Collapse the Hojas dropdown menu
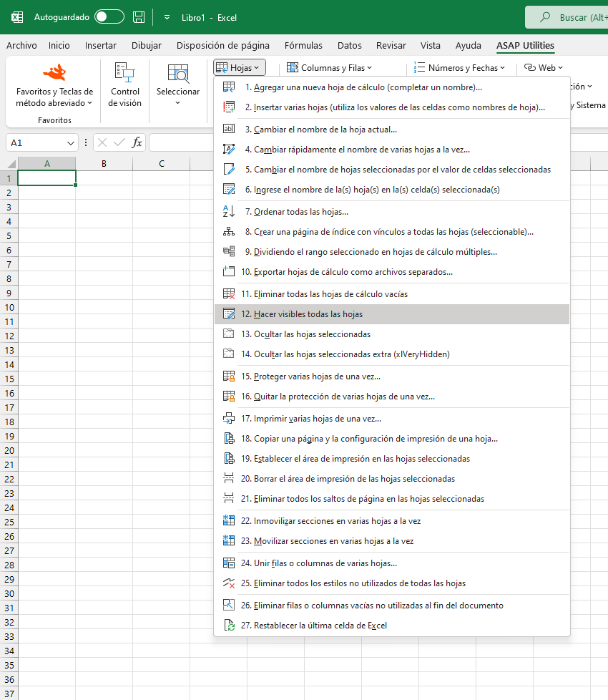Viewport: 608px width, 700px height. click(x=240, y=68)
